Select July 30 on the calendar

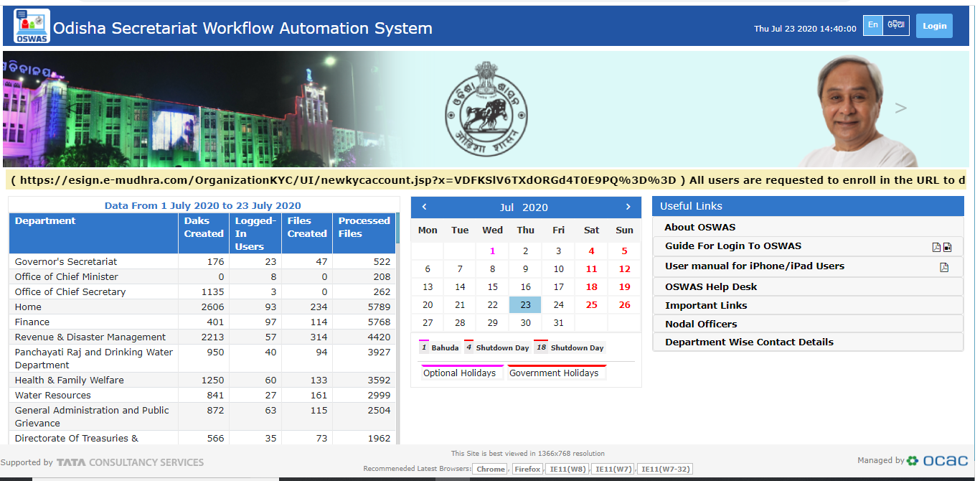click(x=525, y=322)
